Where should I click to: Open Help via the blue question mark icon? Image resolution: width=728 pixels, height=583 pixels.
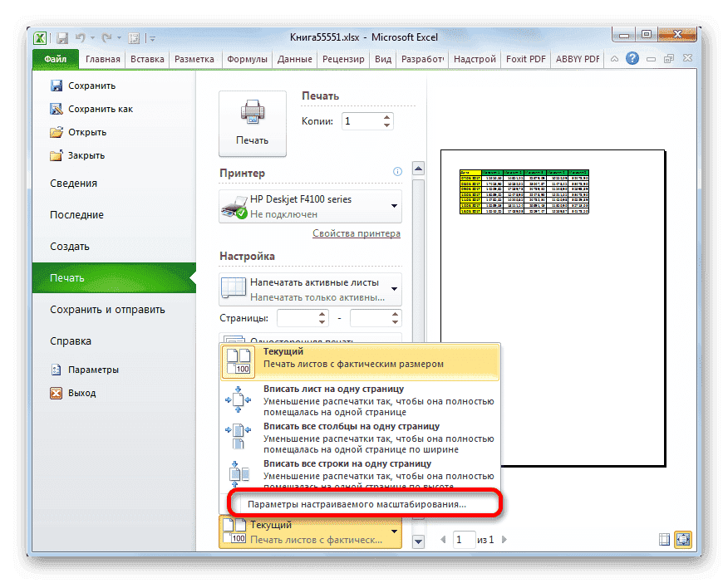pyautogui.click(x=632, y=58)
